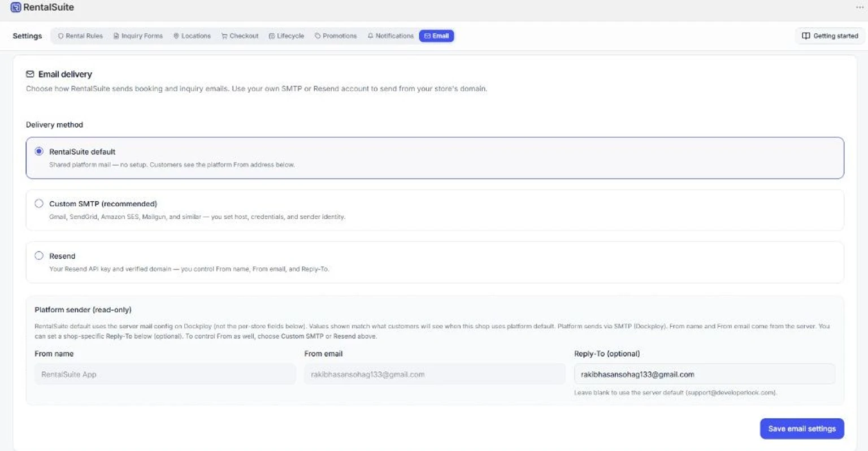Click the RentalSuite logo icon
The image size is (868, 451).
click(x=16, y=7)
